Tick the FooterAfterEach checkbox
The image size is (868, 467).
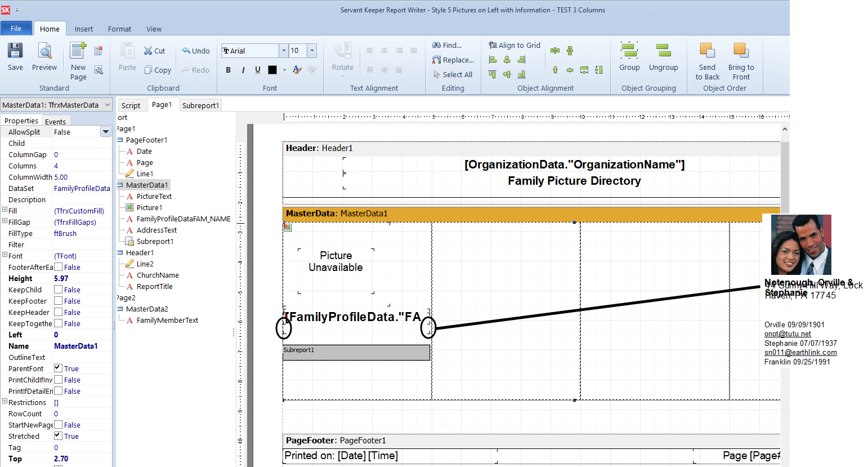click(58, 267)
